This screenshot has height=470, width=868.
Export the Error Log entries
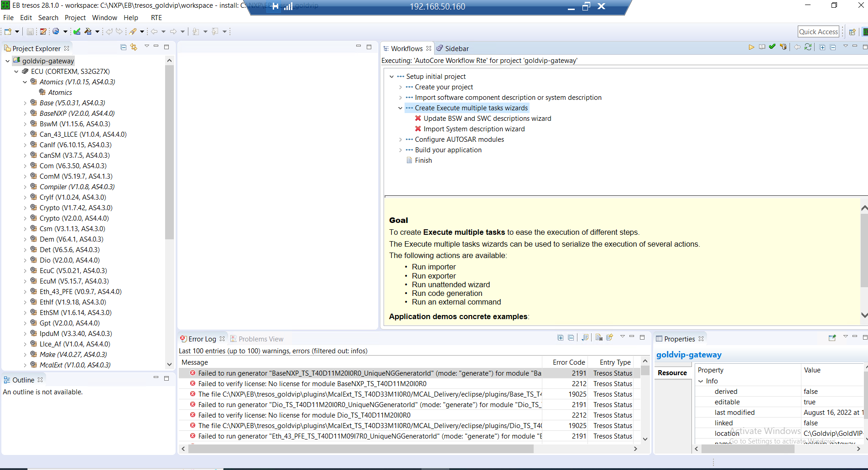point(610,337)
